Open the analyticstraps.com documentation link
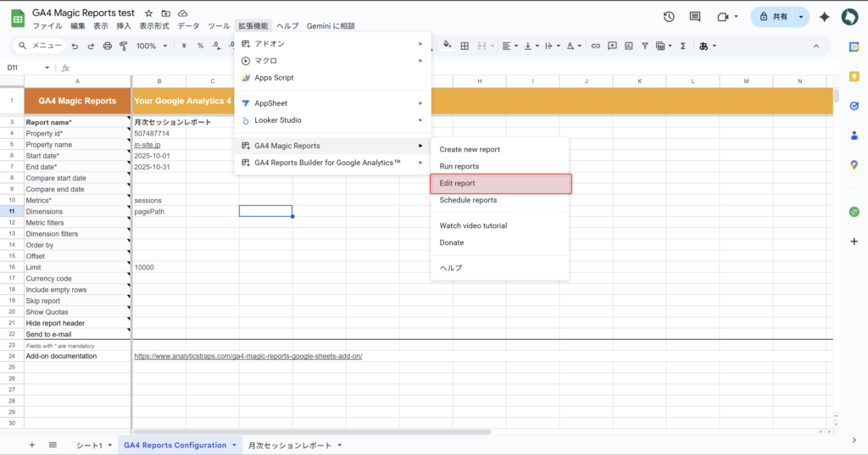The image size is (868, 455). click(248, 356)
